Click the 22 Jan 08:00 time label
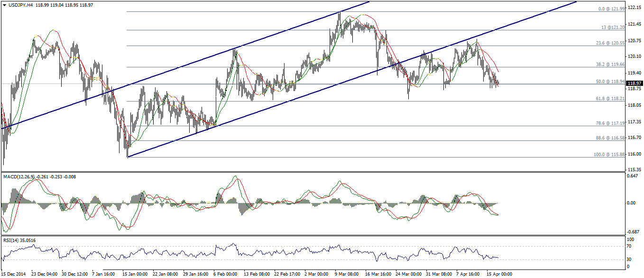 (x=165, y=274)
